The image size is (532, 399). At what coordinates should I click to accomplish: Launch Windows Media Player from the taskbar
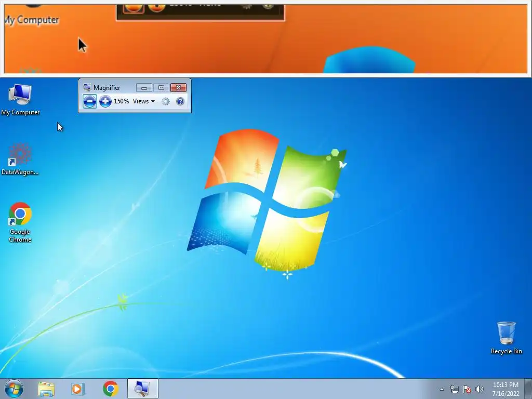77,389
